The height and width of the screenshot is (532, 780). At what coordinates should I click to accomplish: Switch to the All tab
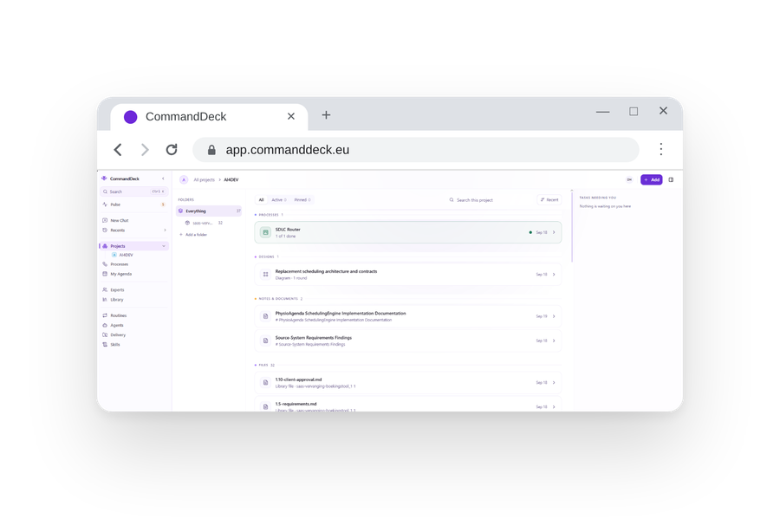261,200
